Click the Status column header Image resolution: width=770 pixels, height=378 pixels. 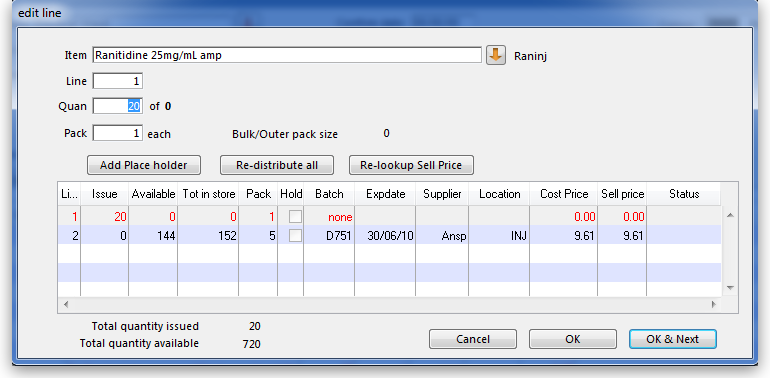click(x=684, y=194)
